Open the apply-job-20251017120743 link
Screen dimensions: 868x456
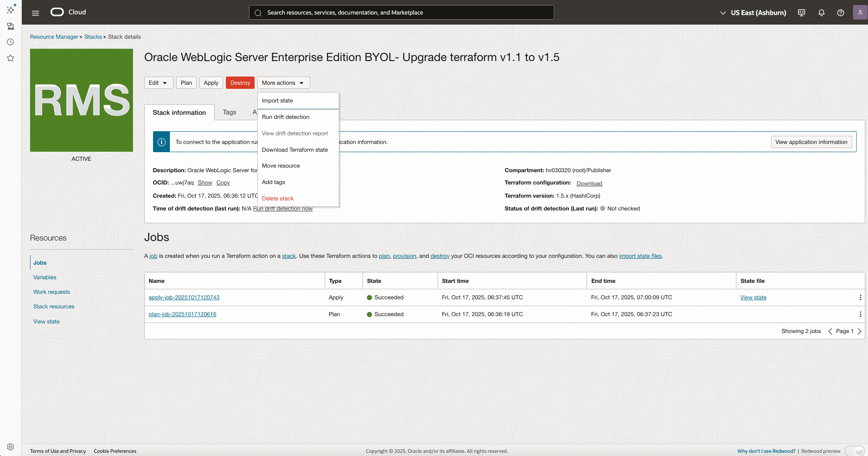point(184,297)
